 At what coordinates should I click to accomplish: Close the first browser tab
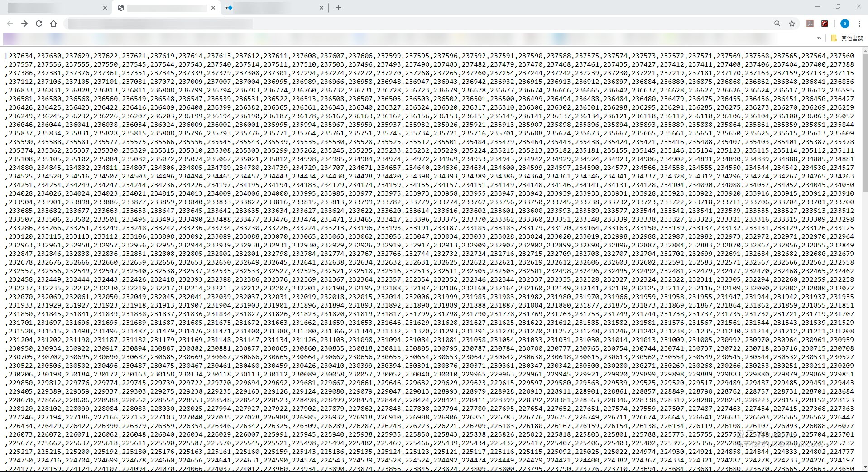click(105, 8)
